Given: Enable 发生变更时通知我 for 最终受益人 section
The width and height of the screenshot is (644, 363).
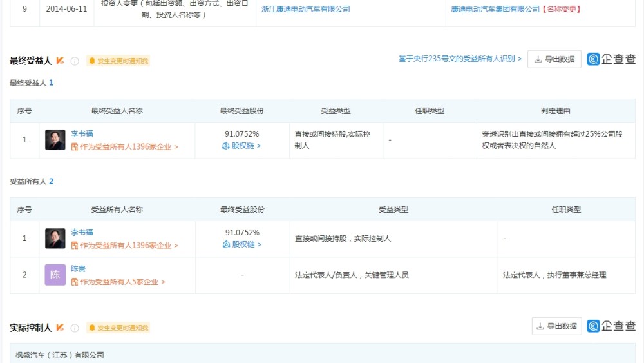Looking at the screenshot, I should click(x=118, y=61).
